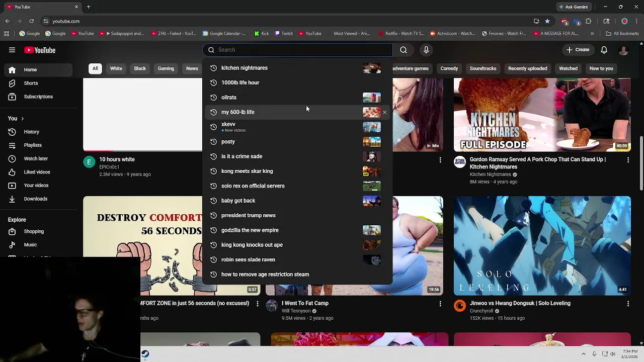This screenshot has height=362, width=644.
Task: Choose suggestion is it a crime sade
Action: pyautogui.click(x=297, y=156)
